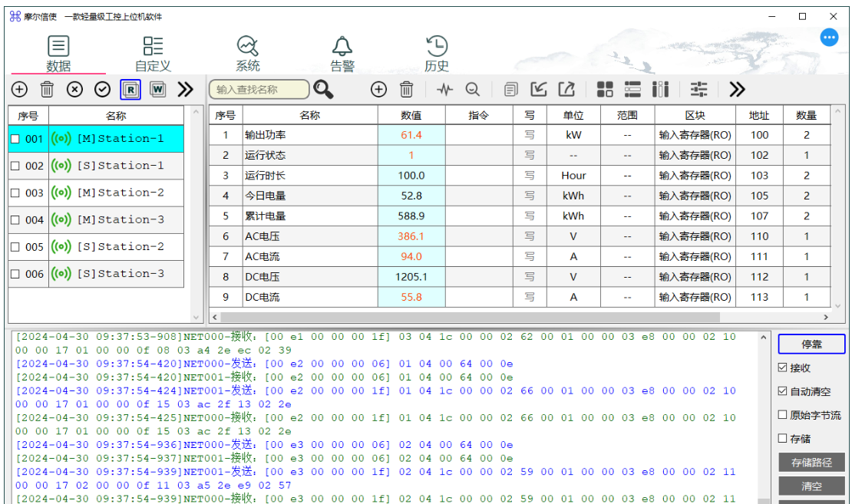The image size is (852, 504).
Task: Open the 数据 tab
Action: (x=58, y=54)
